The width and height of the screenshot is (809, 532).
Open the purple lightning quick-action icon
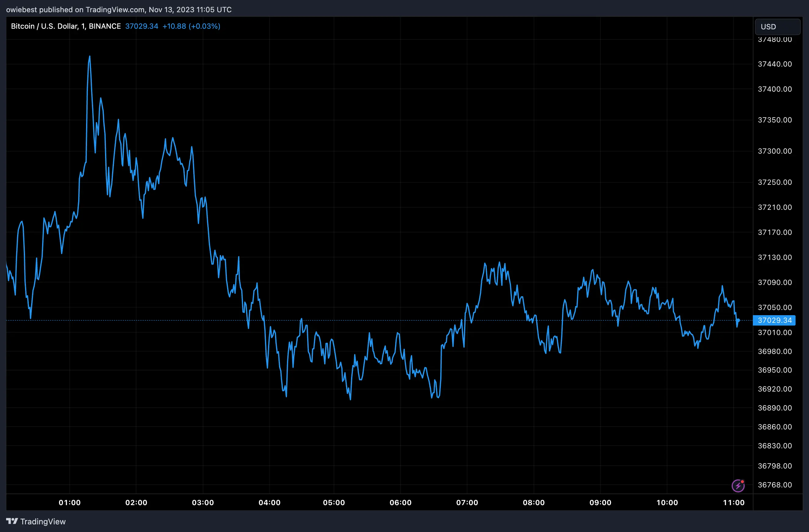(738, 486)
